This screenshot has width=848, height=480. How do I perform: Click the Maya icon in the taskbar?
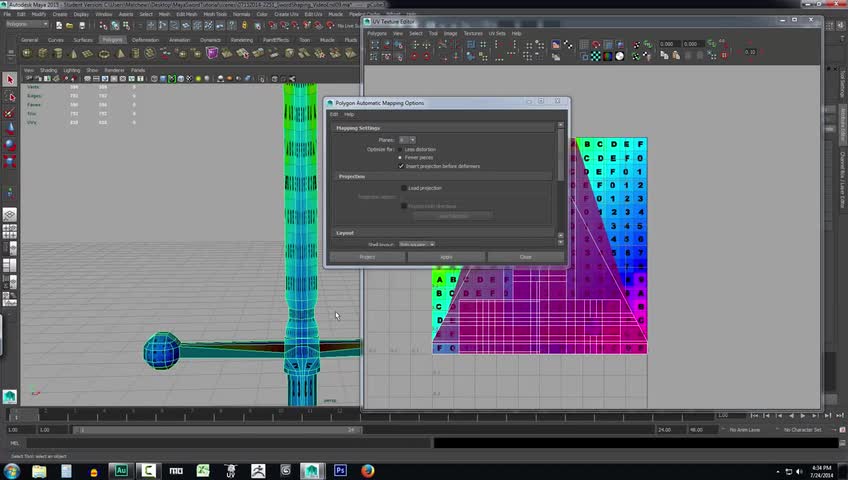pyautogui.click(x=312, y=469)
